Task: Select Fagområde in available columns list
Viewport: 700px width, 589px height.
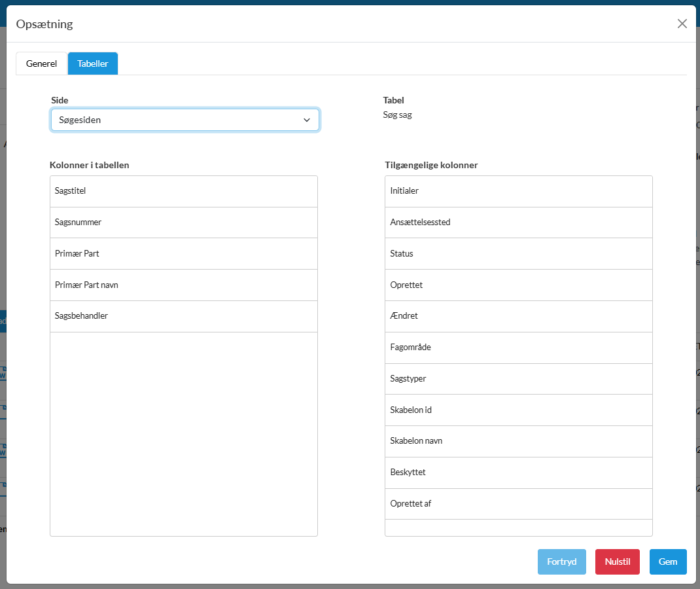Action: point(518,348)
